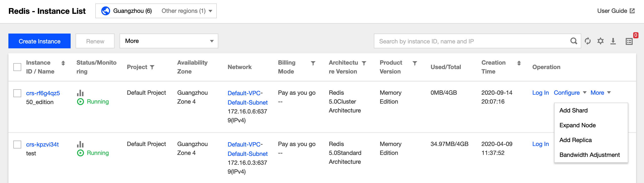
Task: Filter by Project column
Action: tap(152, 67)
